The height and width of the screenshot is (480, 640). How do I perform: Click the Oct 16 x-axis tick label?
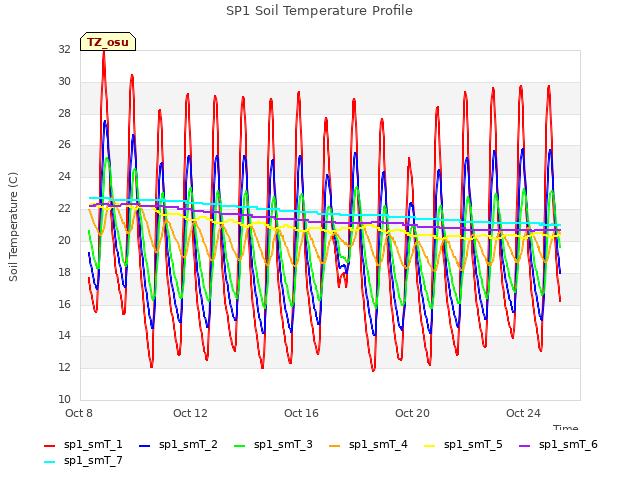tap(301, 413)
